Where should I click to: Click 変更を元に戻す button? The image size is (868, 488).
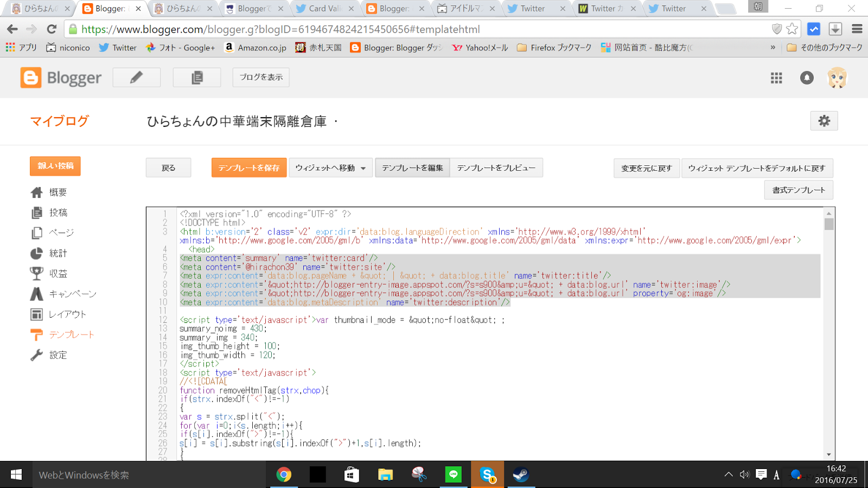pyautogui.click(x=647, y=168)
